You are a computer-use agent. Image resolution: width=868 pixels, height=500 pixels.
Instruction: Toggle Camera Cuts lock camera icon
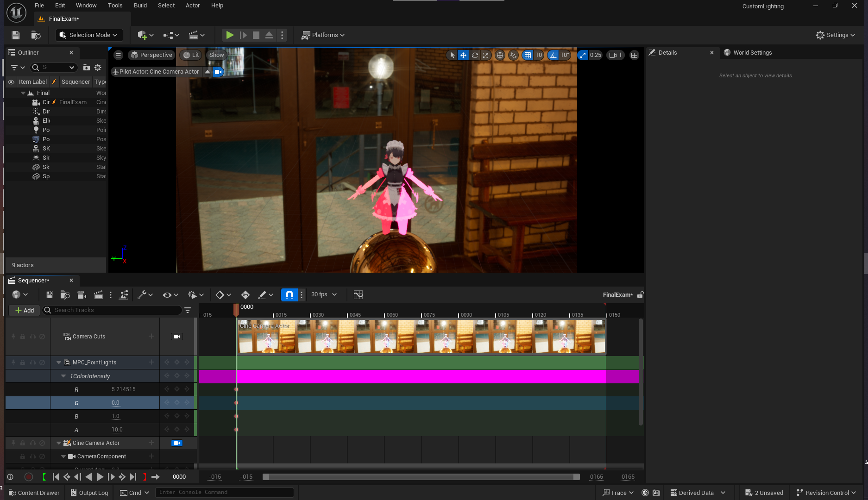pos(177,337)
